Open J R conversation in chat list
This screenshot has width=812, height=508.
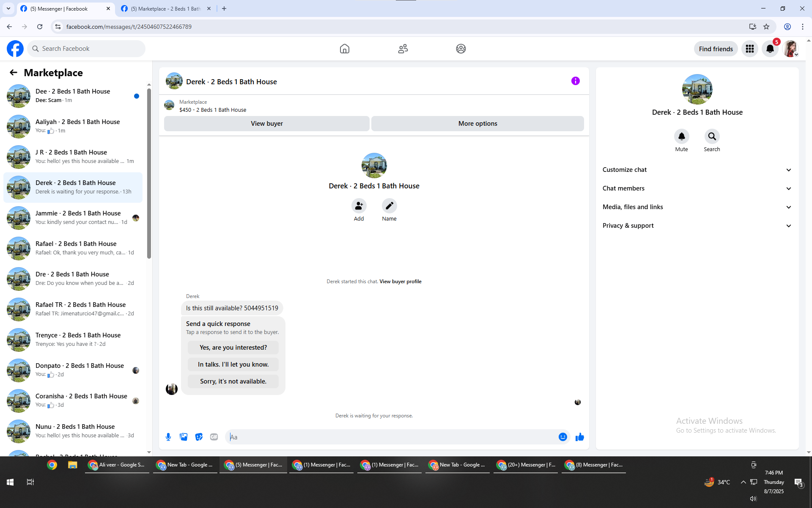coord(73,157)
